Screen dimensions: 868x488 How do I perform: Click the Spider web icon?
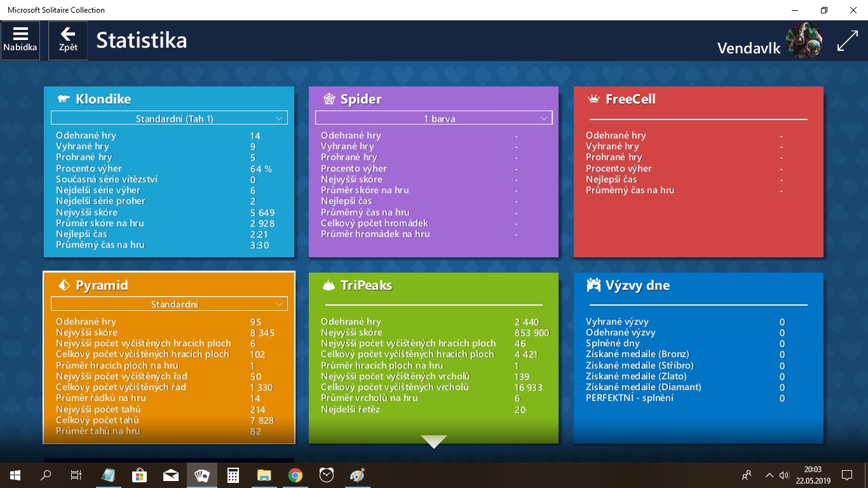tap(329, 99)
